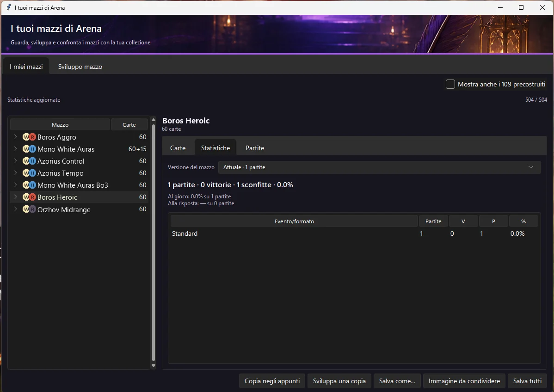Click the scroll-down arrow of the deck list
Viewport: 554px width, 392px height.
click(154, 366)
